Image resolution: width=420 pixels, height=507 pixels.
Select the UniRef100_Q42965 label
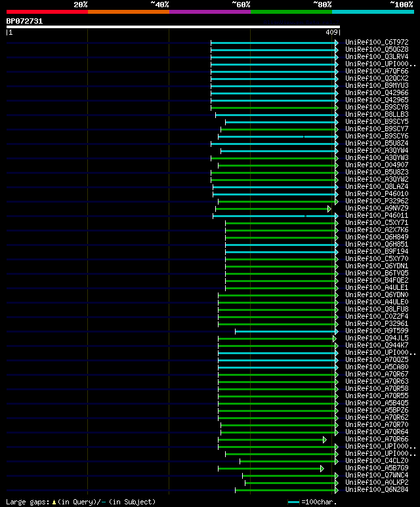pos(377,100)
